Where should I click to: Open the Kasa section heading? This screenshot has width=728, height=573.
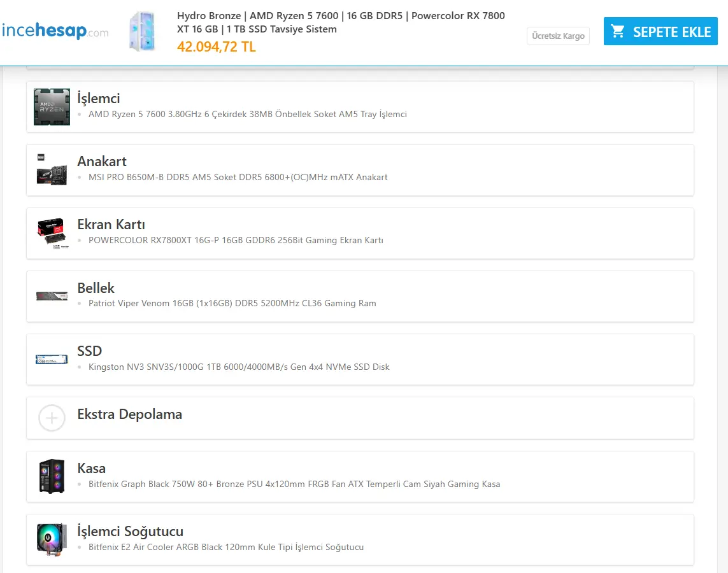[92, 468]
